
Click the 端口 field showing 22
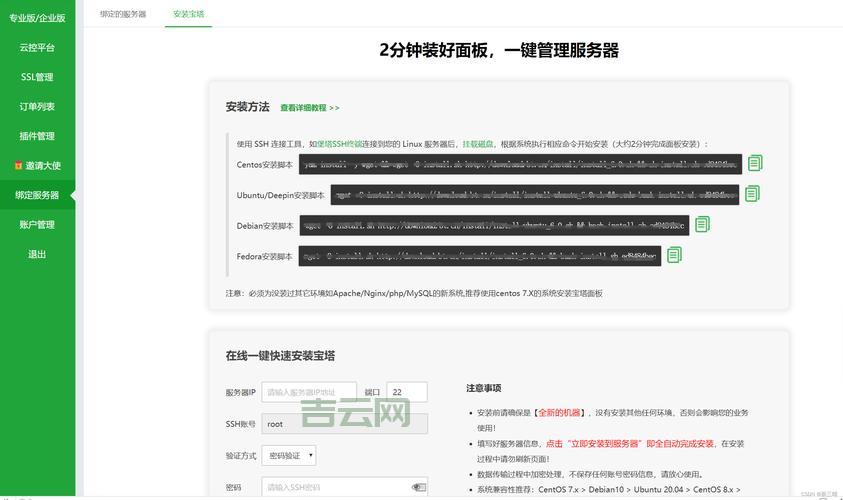(x=407, y=392)
